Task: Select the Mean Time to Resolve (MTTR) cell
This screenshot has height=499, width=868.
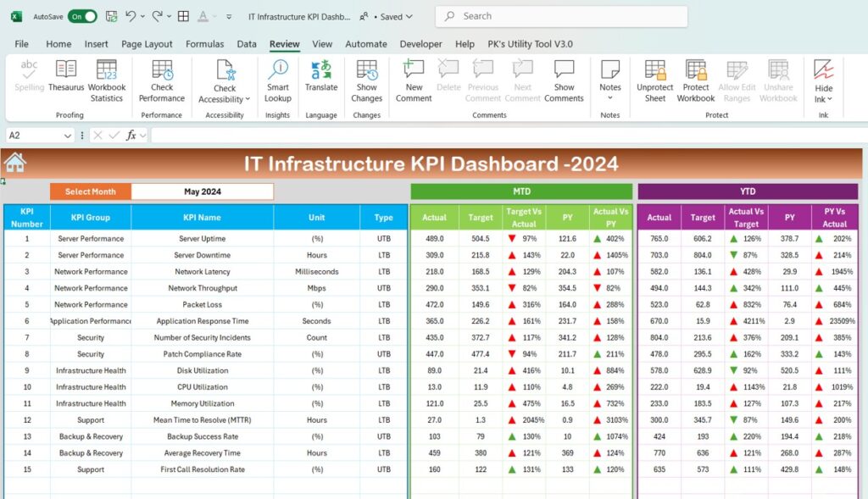Action: 202,420
